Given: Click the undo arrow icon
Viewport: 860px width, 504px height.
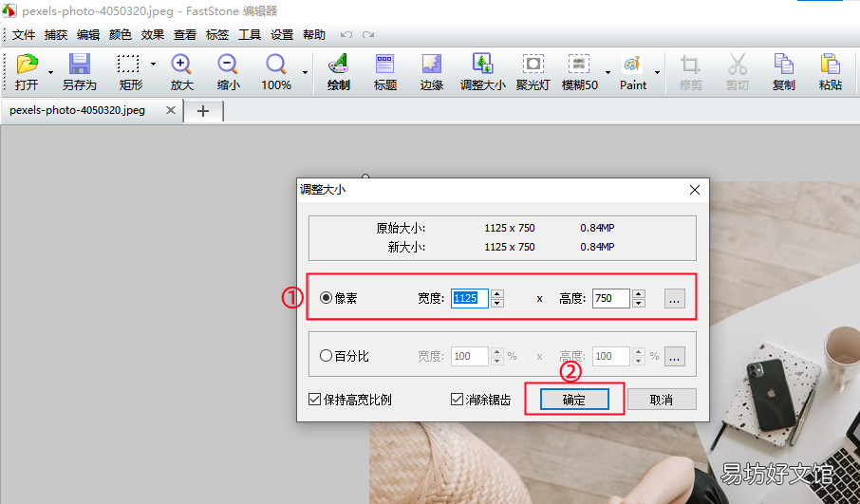Looking at the screenshot, I should click(x=346, y=34).
